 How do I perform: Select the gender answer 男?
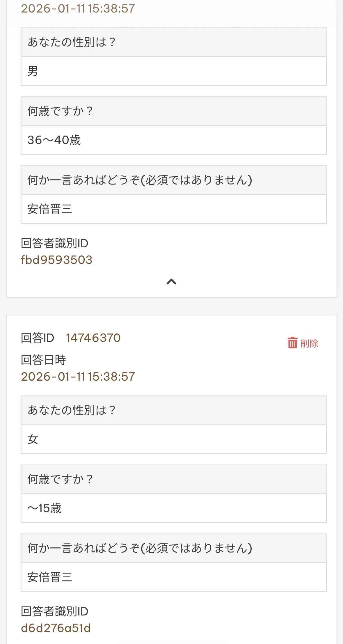point(33,71)
